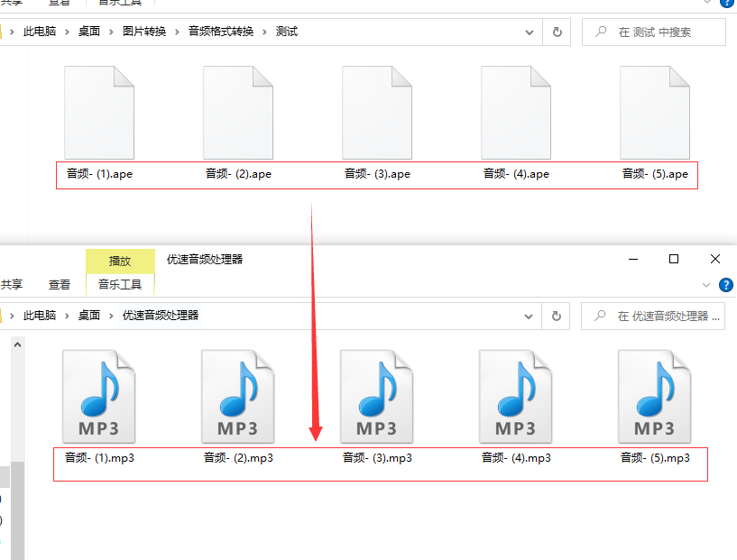Click the refresh icon in the 测试 window
The height and width of the screenshot is (560, 737).
coord(557,32)
